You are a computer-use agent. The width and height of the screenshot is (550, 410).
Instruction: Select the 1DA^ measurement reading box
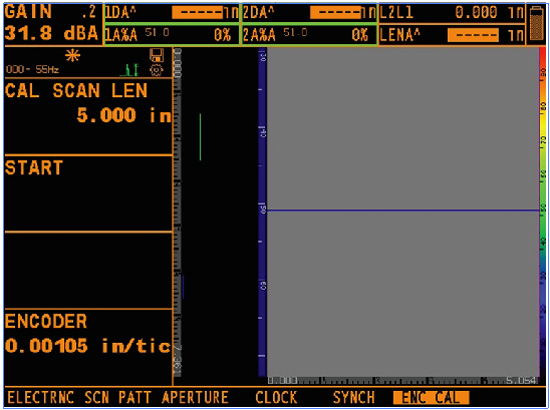click(x=172, y=13)
